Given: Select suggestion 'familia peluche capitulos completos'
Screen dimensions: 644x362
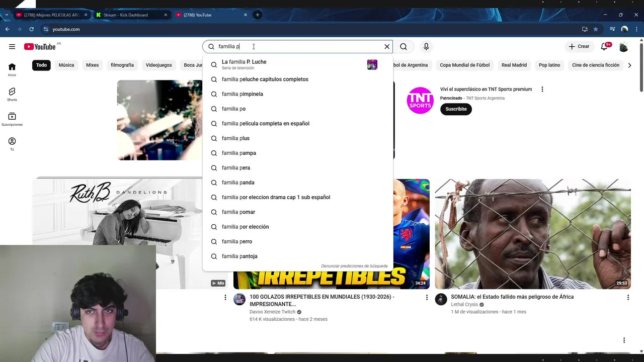Looking at the screenshot, I should [297, 79].
